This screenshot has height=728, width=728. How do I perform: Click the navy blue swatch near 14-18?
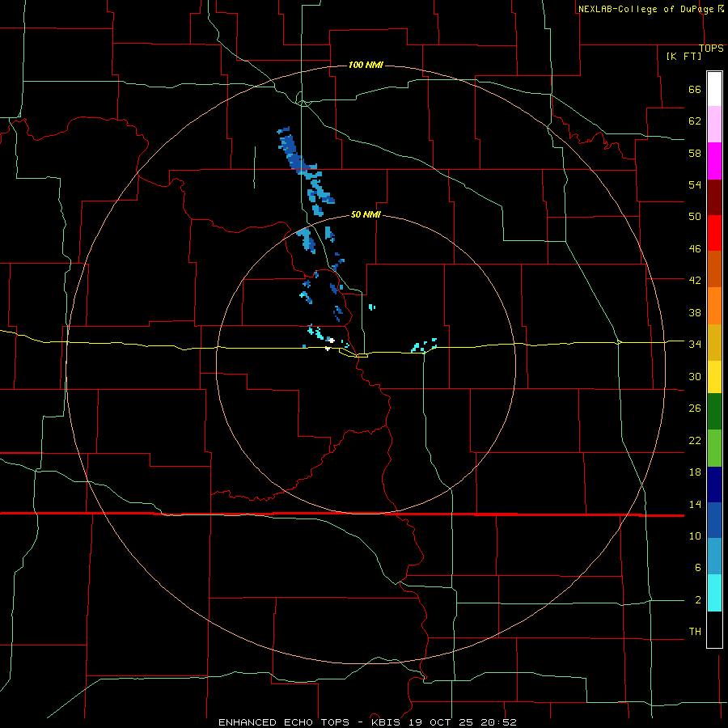click(x=714, y=485)
